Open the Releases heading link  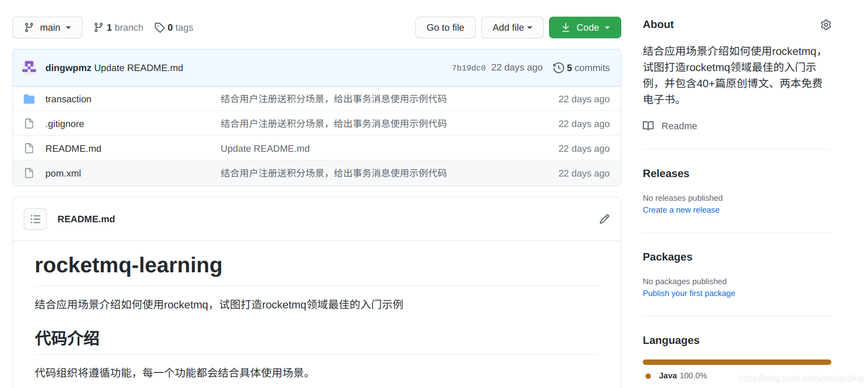666,173
